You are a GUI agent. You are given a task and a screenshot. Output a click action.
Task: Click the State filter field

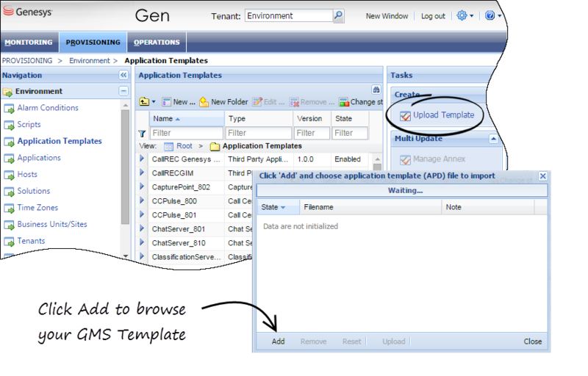coord(350,133)
